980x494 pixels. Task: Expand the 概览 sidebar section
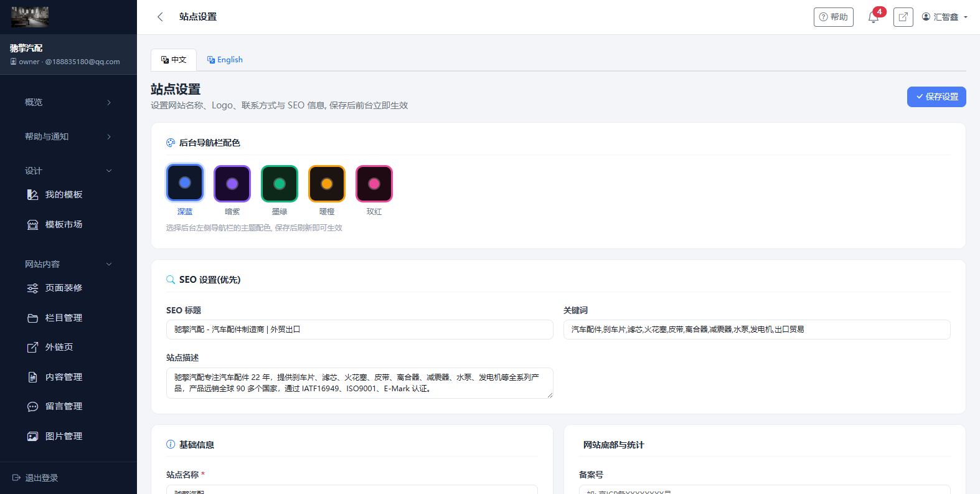[x=68, y=102]
